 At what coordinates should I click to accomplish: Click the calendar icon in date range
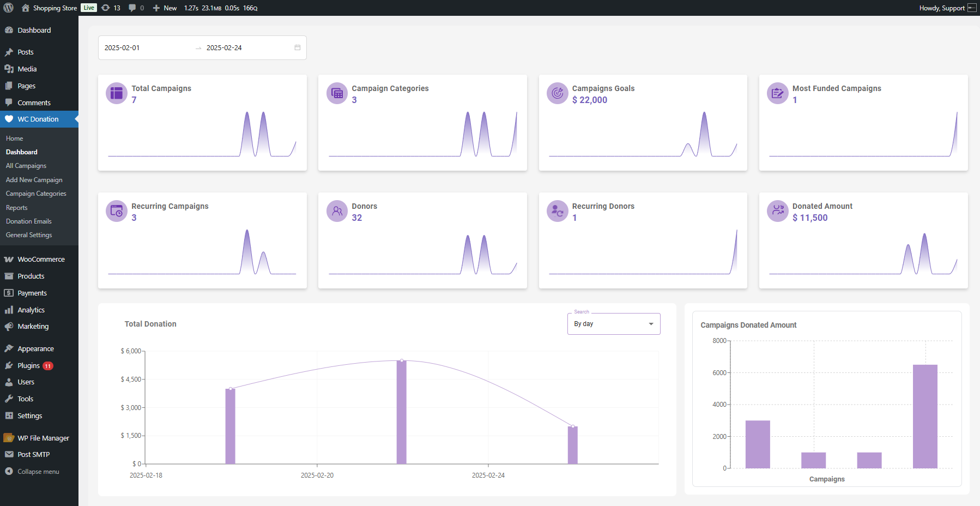[x=298, y=47]
